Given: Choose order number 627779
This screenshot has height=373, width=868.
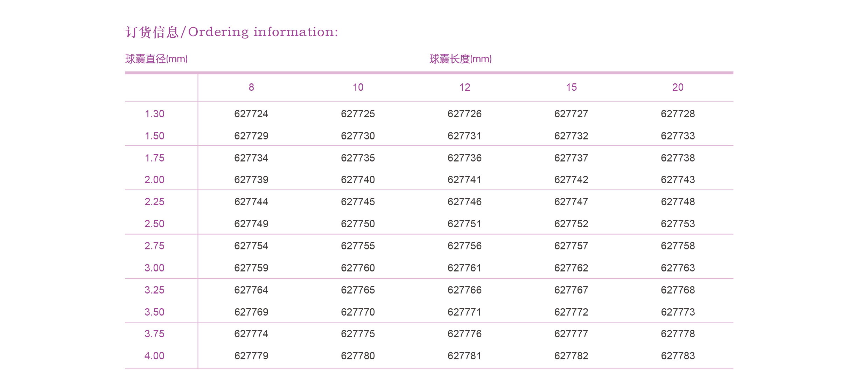Looking at the screenshot, I should (x=251, y=356).
